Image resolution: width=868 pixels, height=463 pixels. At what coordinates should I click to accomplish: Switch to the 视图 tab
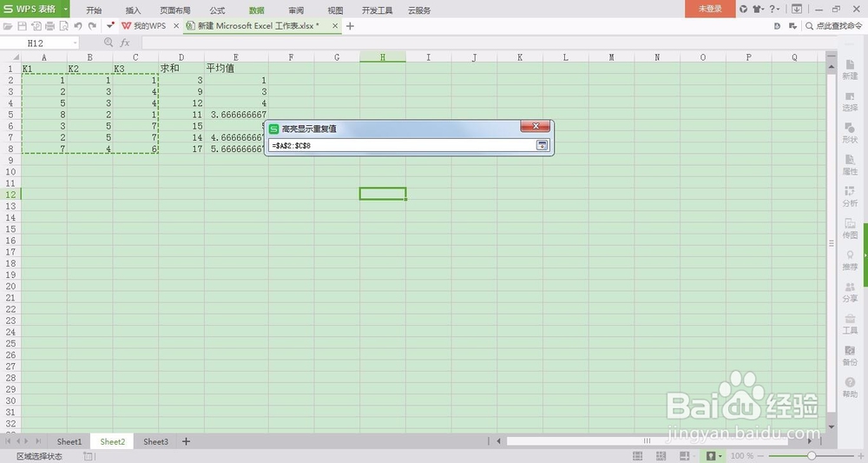tap(335, 10)
